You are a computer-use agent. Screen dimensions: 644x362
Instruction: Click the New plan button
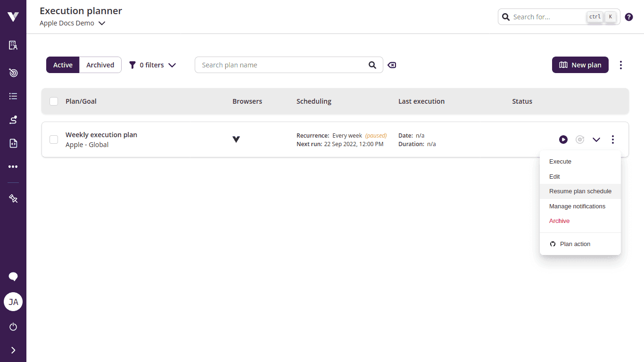click(x=580, y=65)
